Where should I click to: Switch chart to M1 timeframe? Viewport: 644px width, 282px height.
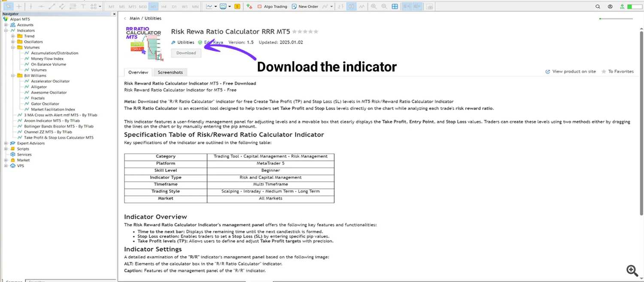112,7
